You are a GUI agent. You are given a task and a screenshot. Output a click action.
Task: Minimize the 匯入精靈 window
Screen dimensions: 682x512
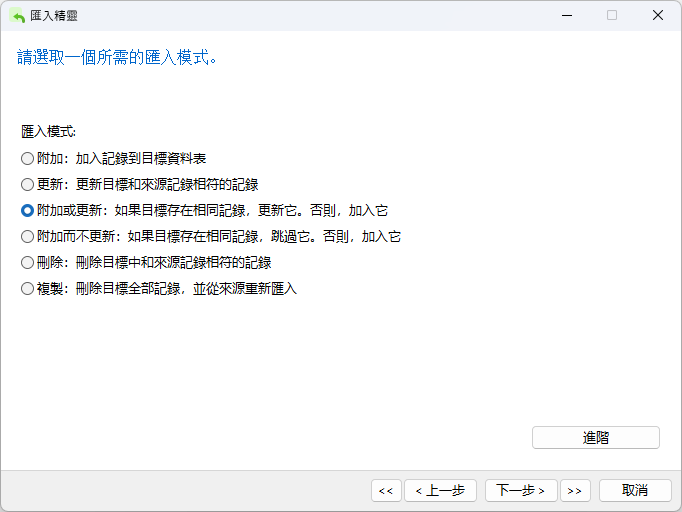(566, 15)
